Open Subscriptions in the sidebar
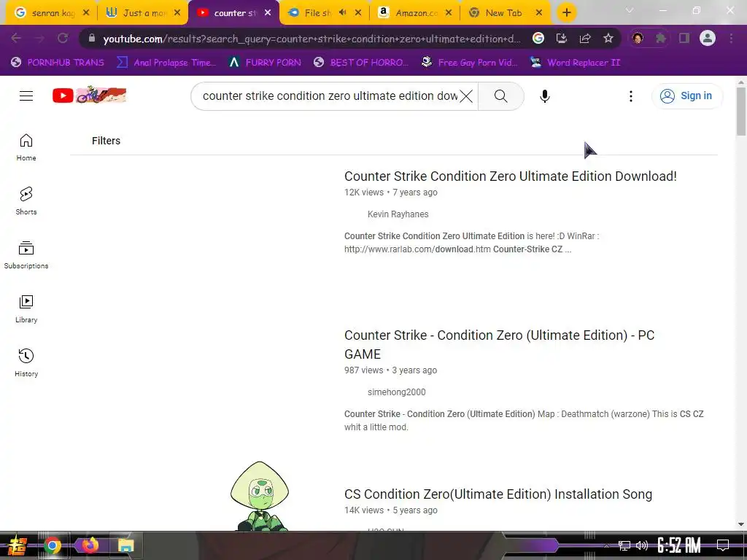Image resolution: width=747 pixels, height=560 pixels. (26, 255)
